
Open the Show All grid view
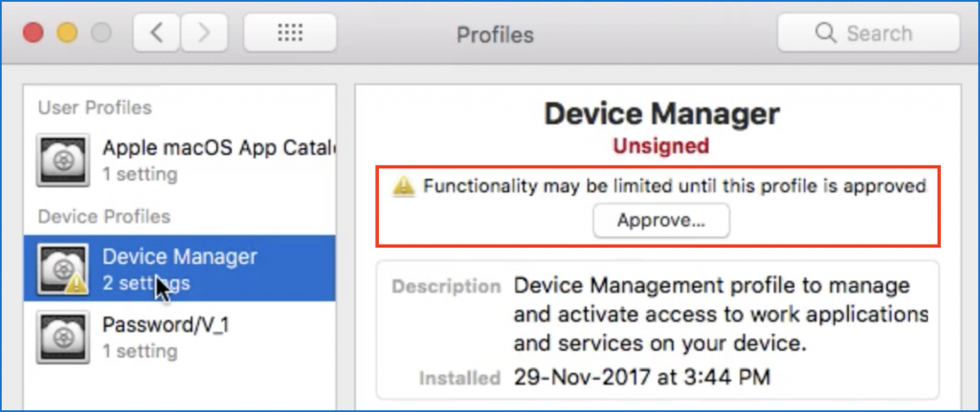pos(289,33)
